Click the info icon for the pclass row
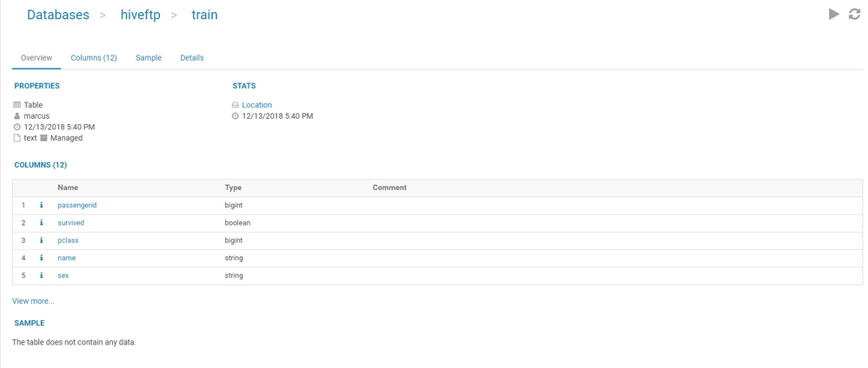The height and width of the screenshot is (368, 868). click(41, 240)
